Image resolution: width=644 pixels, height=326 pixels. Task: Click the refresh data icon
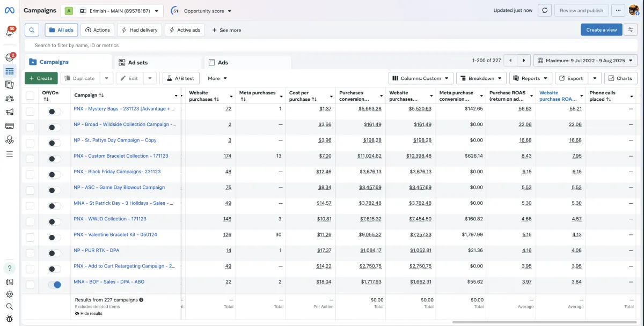(x=545, y=10)
